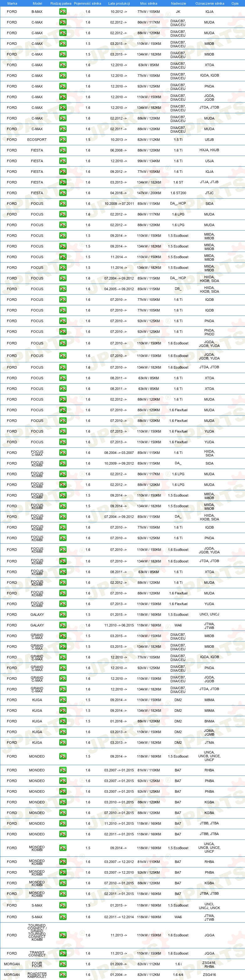Select production date 04.2016 ->
The width and height of the screenshot is (245, 980).
[x=119, y=193]
